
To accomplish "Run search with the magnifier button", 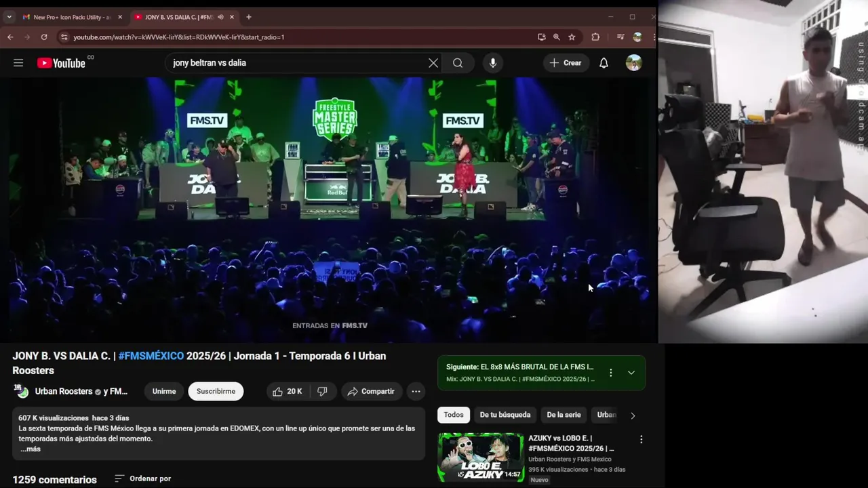I will pos(458,63).
